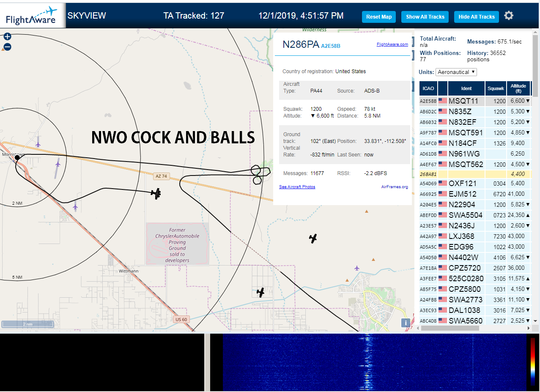Image resolution: width=540 pixels, height=392 pixels.
Task: Click the SKYVIEW header title
Action: [87, 16]
